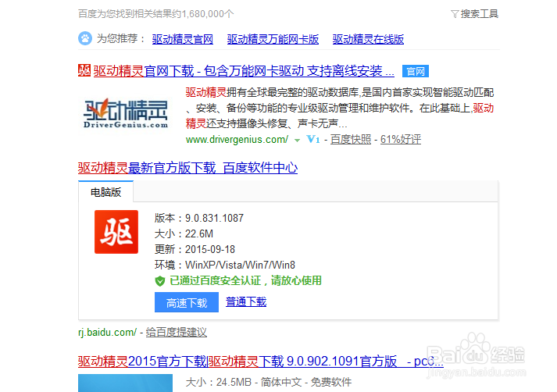Screen dimensions: 557x392
Task: Click the DriverGenius.com logo thumbnail
Action: 126,114
